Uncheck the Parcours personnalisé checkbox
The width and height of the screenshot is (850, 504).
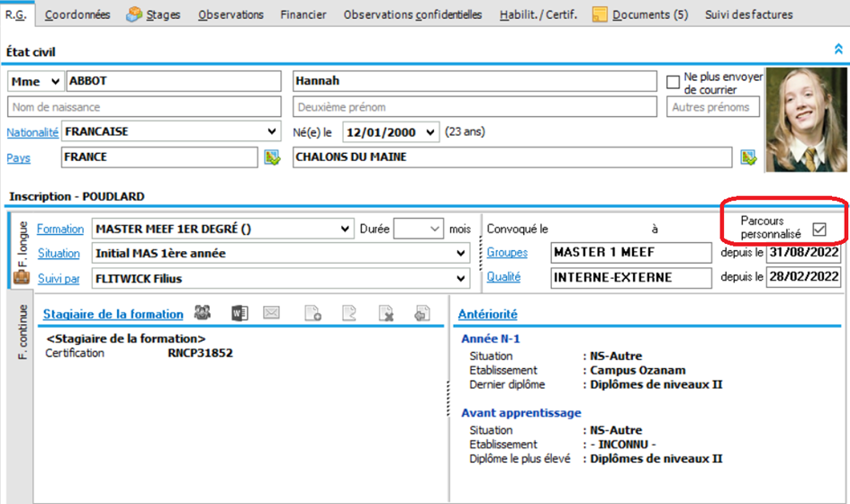(x=819, y=229)
